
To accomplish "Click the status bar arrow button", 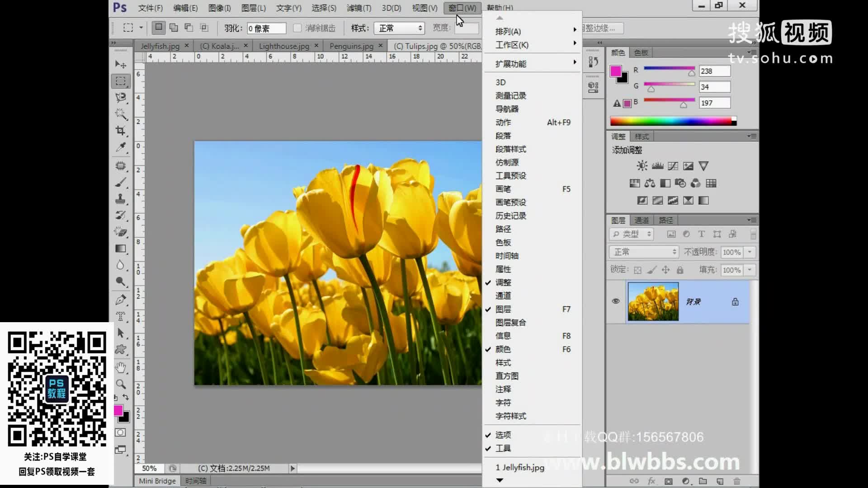I will click(292, 468).
